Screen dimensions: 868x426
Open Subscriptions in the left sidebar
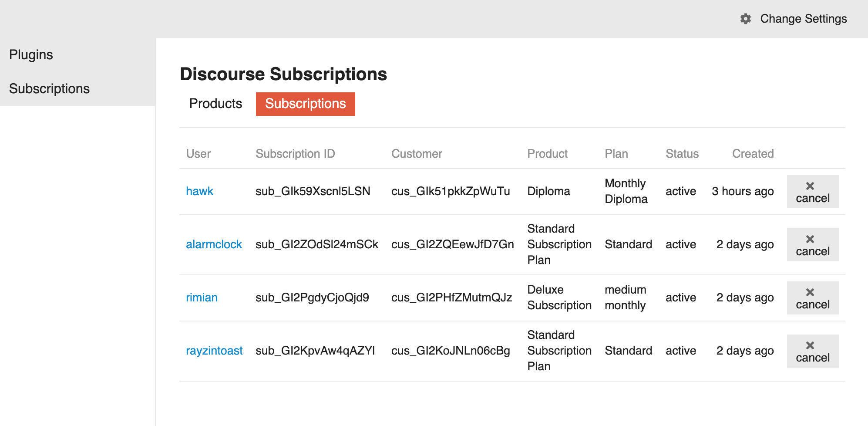(x=49, y=89)
